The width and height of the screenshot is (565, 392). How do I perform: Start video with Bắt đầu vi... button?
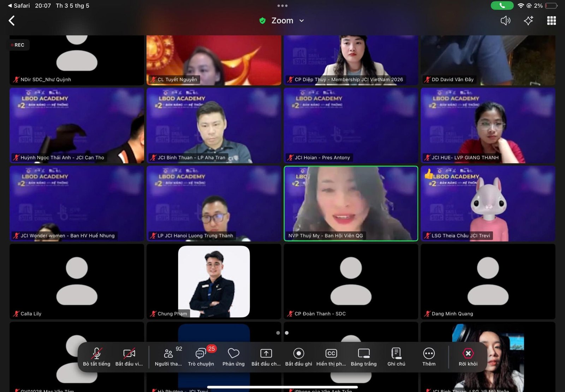[x=129, y=357]
